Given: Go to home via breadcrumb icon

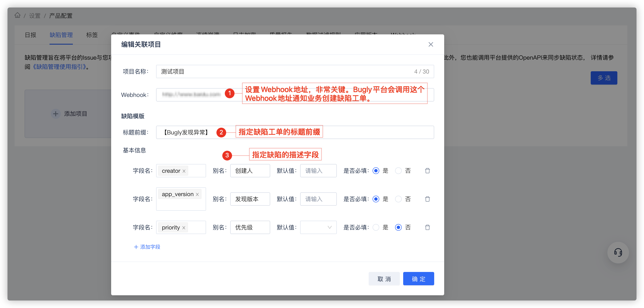Looking at the screenshot, I should point(17,15).
